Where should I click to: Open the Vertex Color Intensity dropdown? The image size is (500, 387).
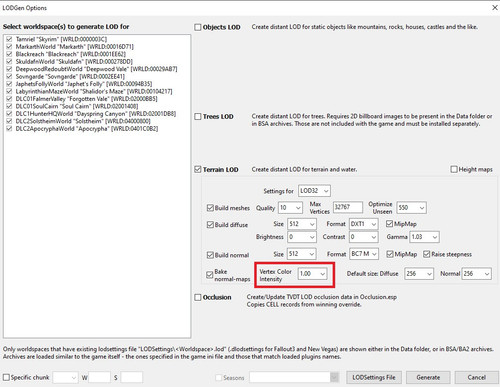click(x=313, y=274)
